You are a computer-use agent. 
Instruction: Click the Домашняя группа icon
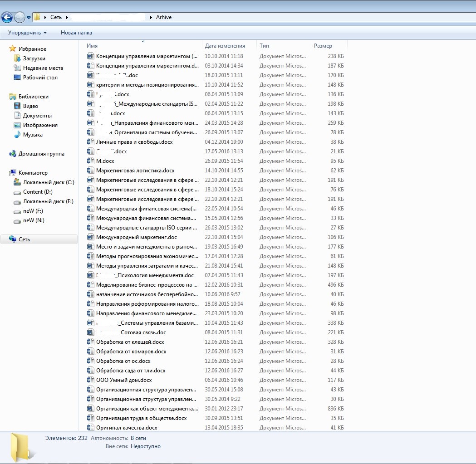point(13,154)
